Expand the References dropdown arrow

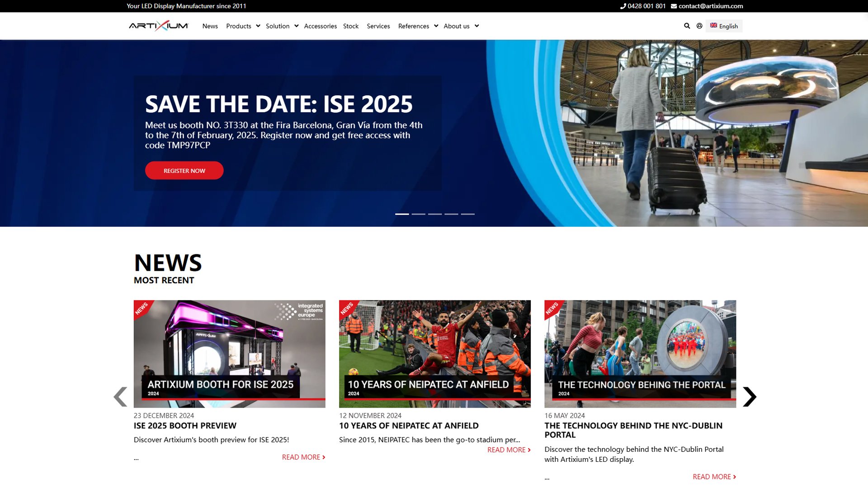(436, 26)
